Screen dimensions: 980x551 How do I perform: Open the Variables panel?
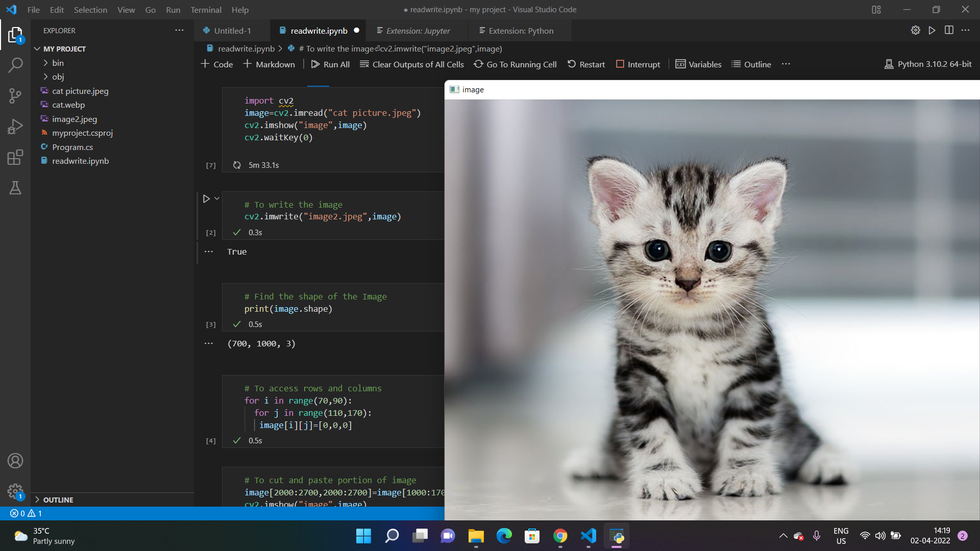(698, 64)
